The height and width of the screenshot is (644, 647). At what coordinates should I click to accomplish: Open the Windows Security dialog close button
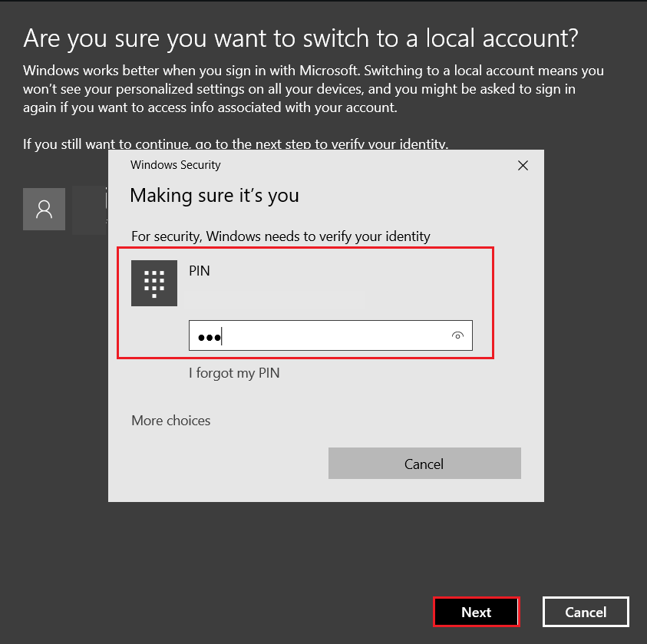[x=523, y=165]
